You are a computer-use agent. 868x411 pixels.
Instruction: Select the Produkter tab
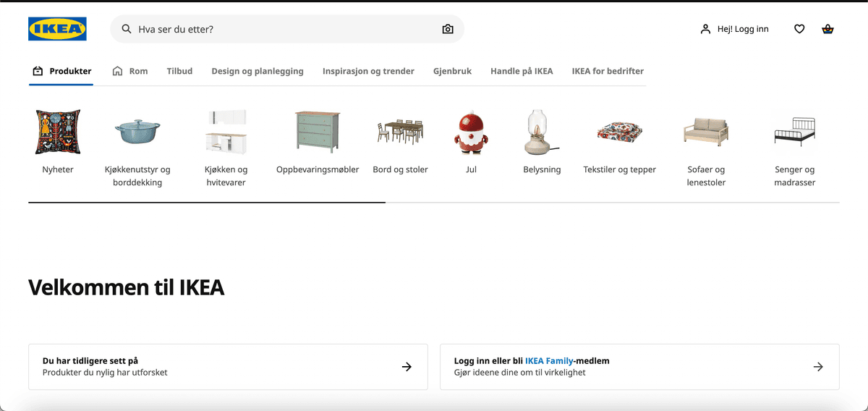[x=61, y=71]
